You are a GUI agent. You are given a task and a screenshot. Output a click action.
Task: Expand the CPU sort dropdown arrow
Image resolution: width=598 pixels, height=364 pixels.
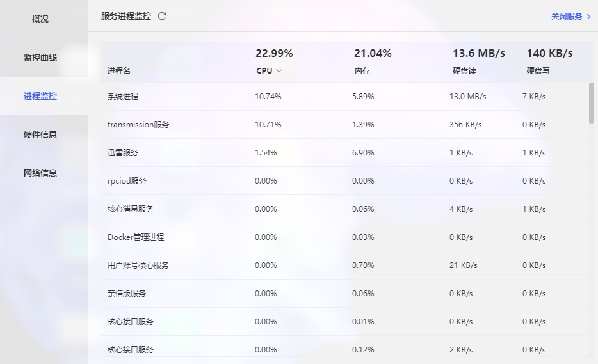(279, 71)
